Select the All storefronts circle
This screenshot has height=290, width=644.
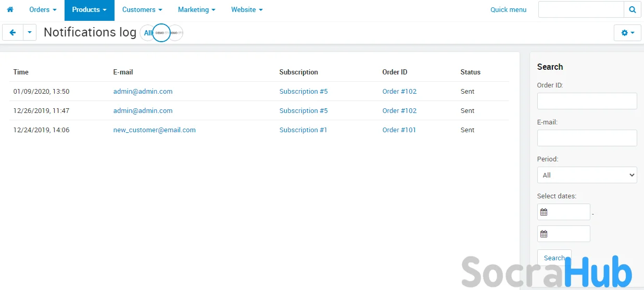148,33
